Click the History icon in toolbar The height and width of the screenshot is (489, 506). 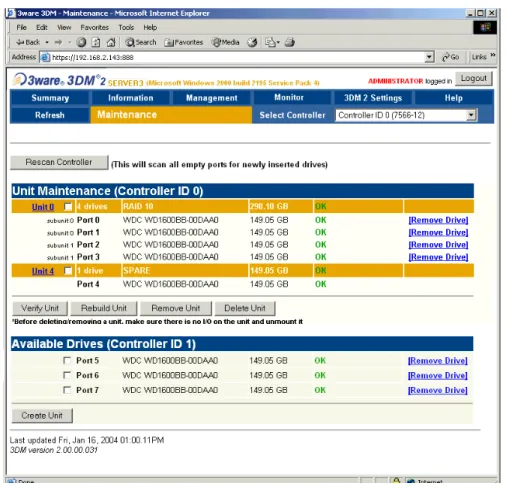tap(252, 42)
